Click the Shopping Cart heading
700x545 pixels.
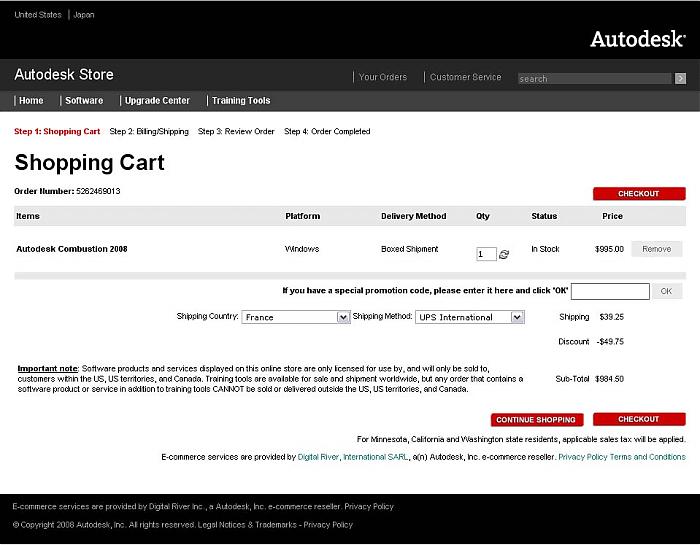click(89, 162)
